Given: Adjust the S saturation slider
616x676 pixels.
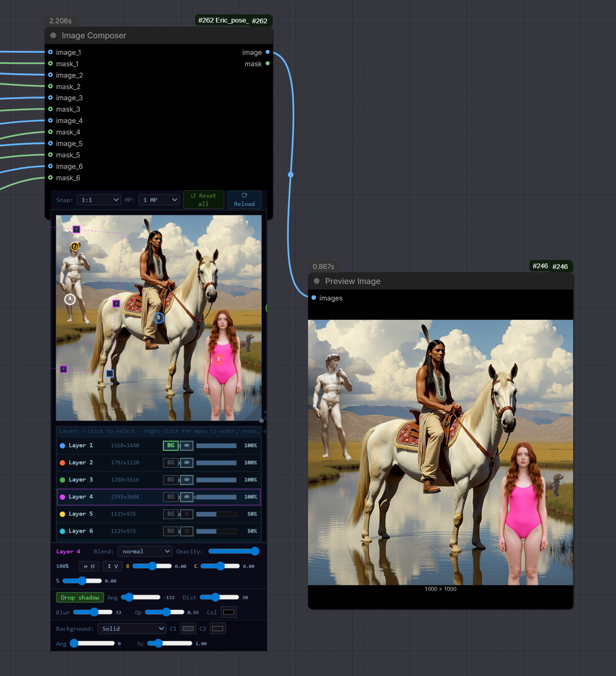Looking at the screenshot, I should pos(82,581).
